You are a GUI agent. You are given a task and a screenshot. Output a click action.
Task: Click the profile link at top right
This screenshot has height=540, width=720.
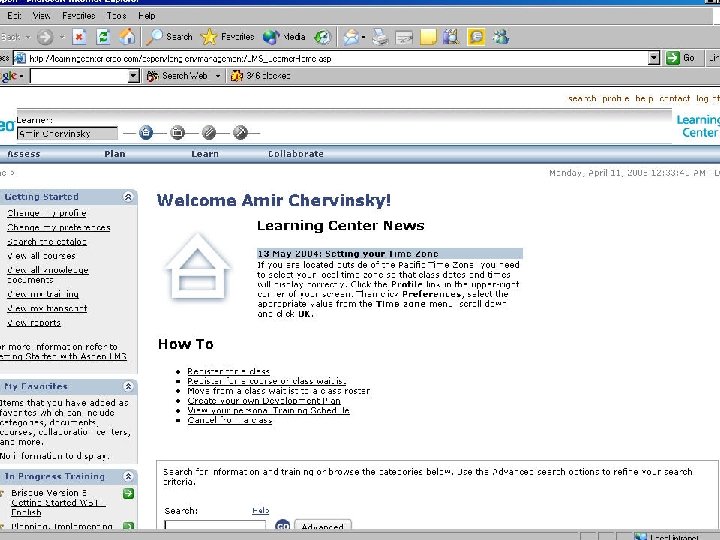point(615,98)
